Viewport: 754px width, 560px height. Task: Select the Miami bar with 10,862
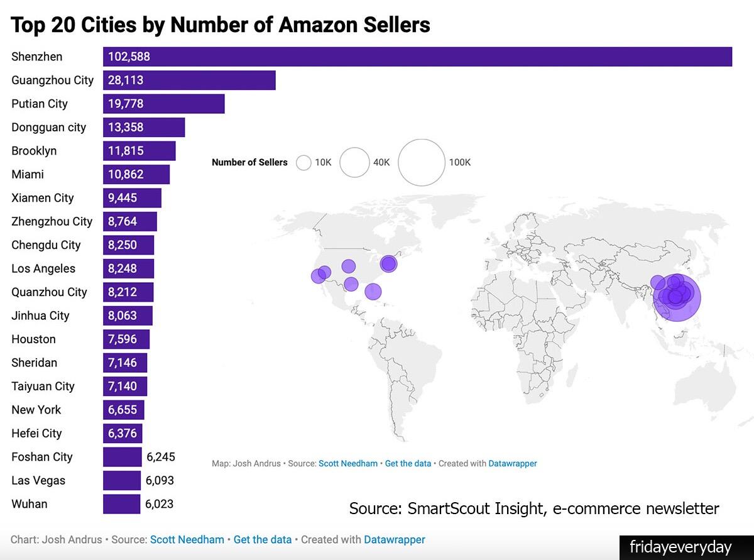136,174
